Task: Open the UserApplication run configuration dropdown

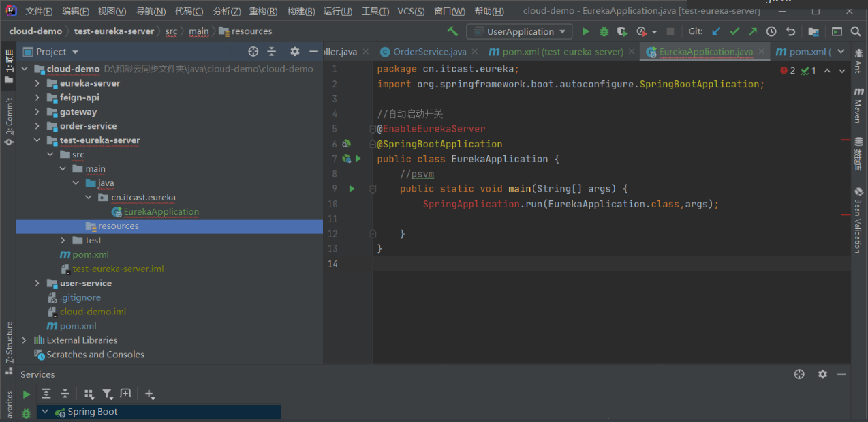Action: pyautogui.click(x=519, y=31)
